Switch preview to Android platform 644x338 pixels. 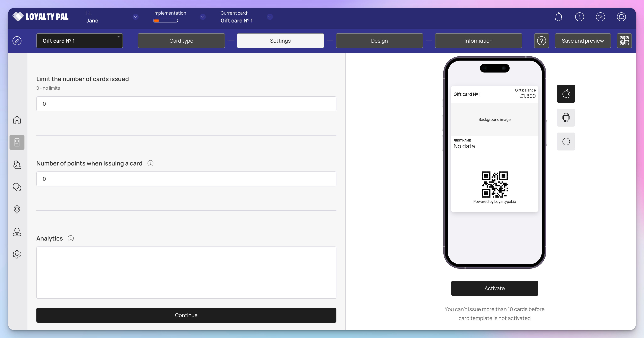coord(566,118)
